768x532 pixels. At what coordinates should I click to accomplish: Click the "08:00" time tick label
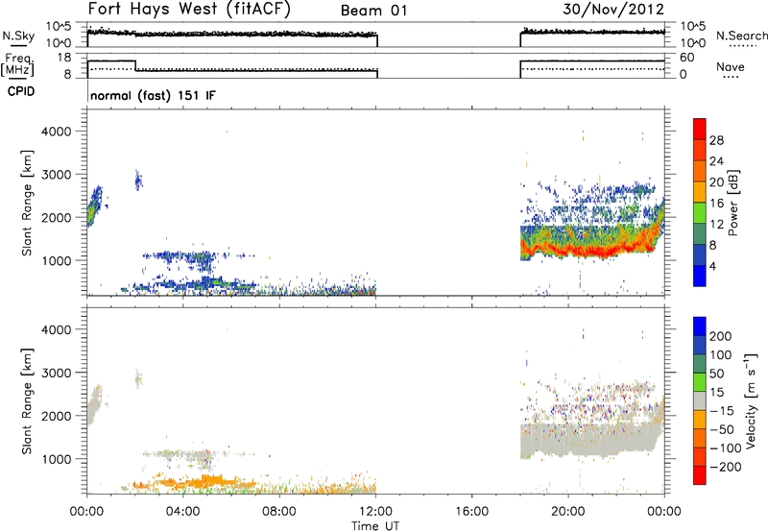click(279, 512)
